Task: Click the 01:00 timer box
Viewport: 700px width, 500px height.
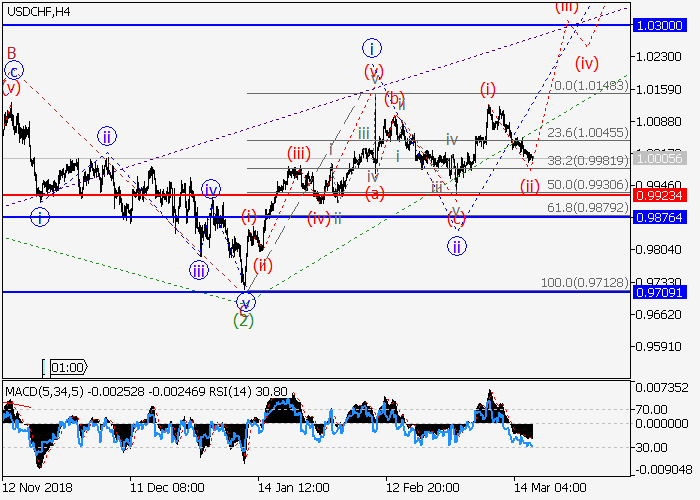Action: [x=67, y=367]
